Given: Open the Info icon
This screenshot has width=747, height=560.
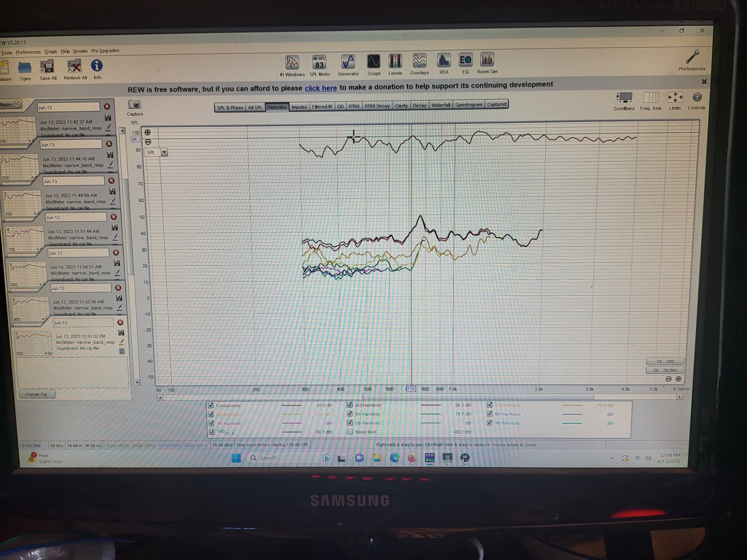Looking at the screenshot, I should click(x=97, y=66).
